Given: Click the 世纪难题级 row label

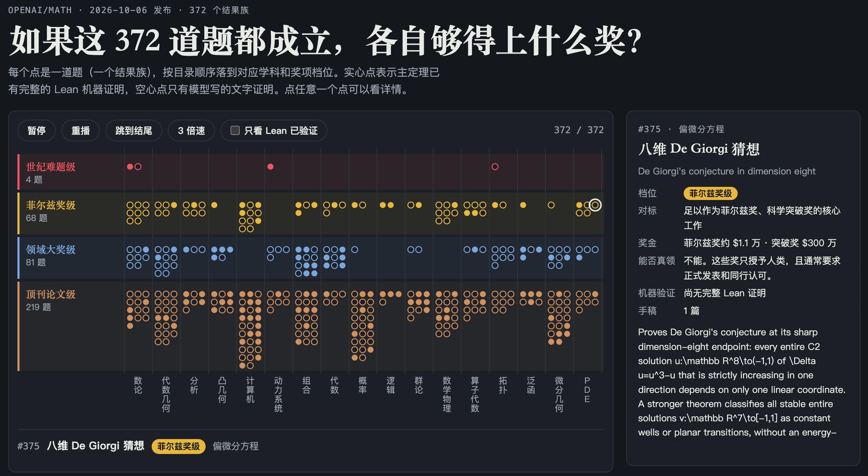Looking at the screenshot, I should [51, 167].
